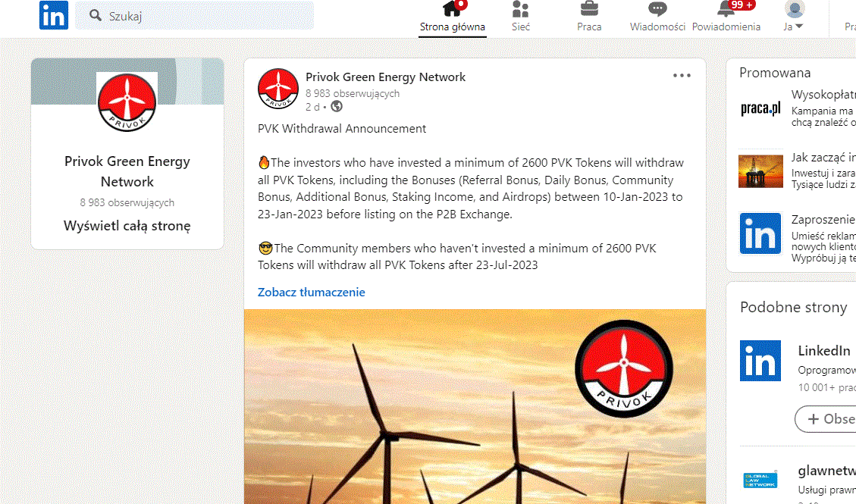
Task: Click Zobacz tłumaczenie to translate post
Action: pyautogui.click(x=311, y=293)
